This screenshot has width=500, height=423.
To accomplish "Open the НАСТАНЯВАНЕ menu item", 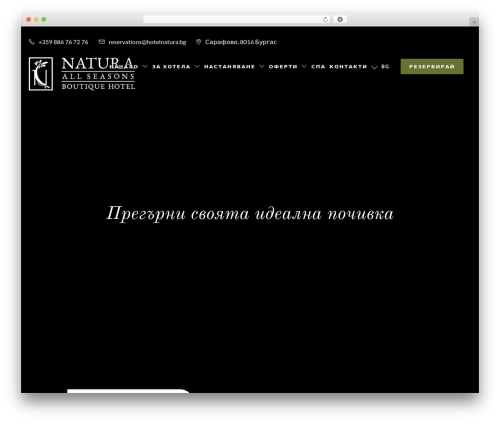I will pos(229,67).
